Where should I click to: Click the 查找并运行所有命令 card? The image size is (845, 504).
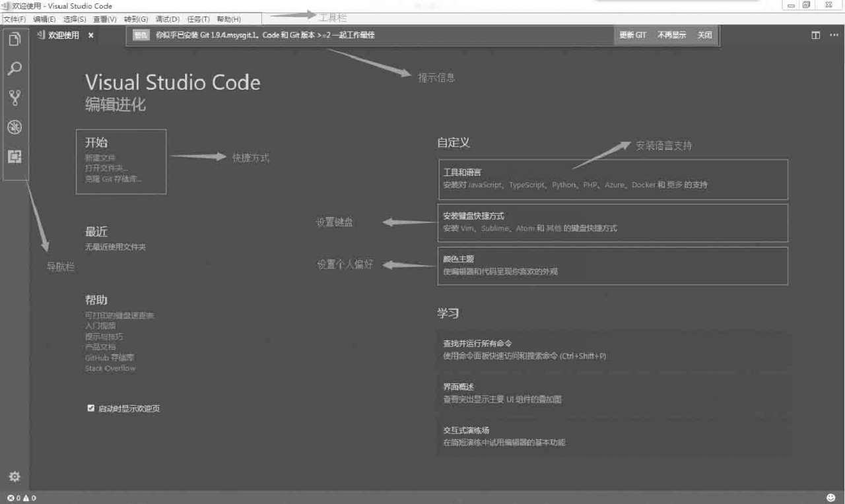point(613,350)
